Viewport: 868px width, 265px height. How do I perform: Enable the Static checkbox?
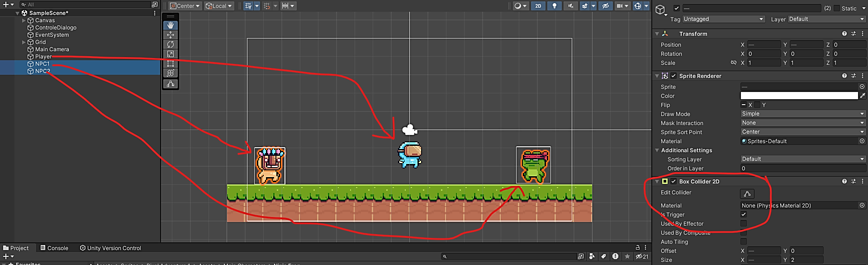pos(837,8)
